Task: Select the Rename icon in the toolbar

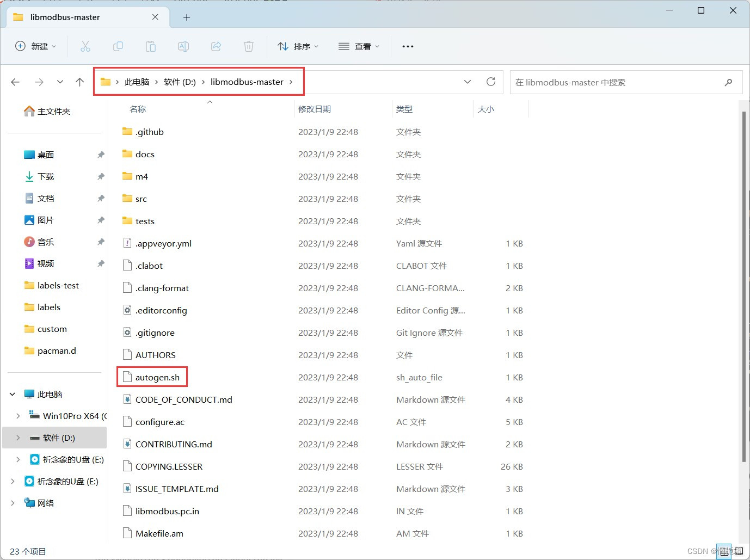Action: click(183, 46)
